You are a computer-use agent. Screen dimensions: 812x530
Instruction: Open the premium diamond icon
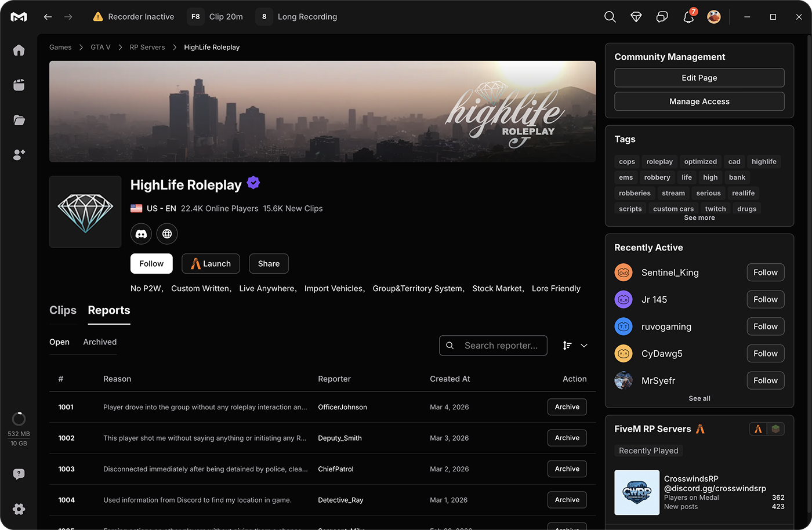(x=636, y=17)
